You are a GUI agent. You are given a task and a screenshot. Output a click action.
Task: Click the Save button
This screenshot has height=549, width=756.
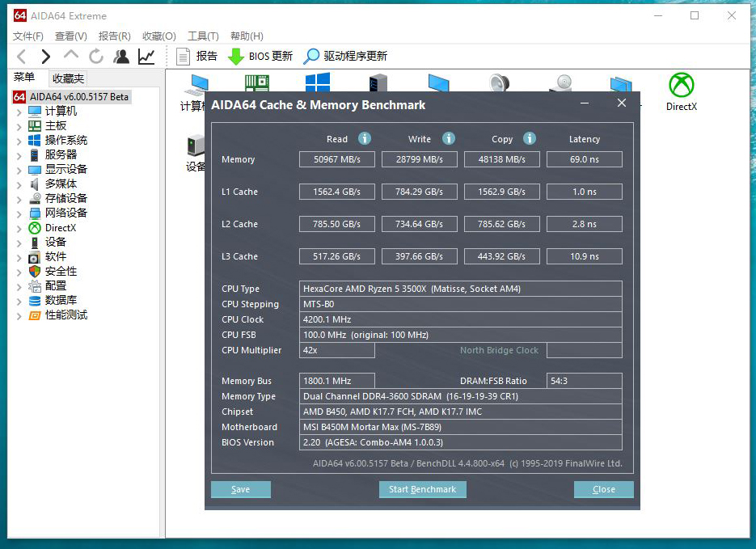tap(240, 489)
